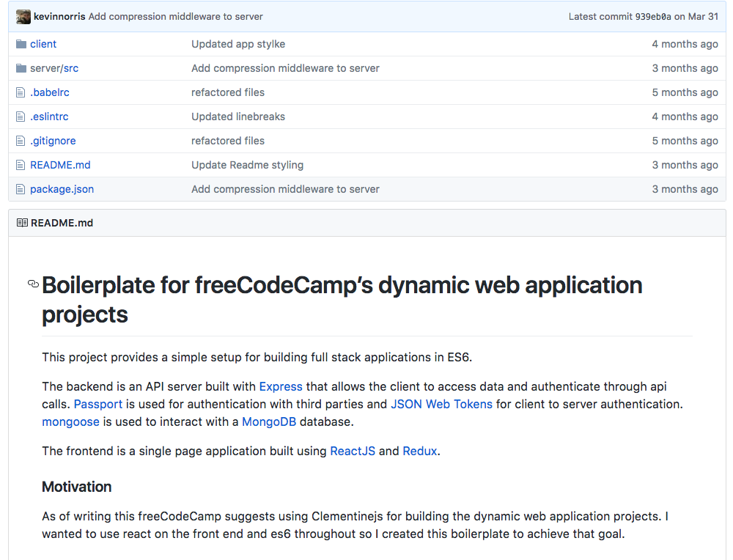Click the package.json file icon
Image resolution: width=733 pixels, height=560 pixels.
point(21,189)
